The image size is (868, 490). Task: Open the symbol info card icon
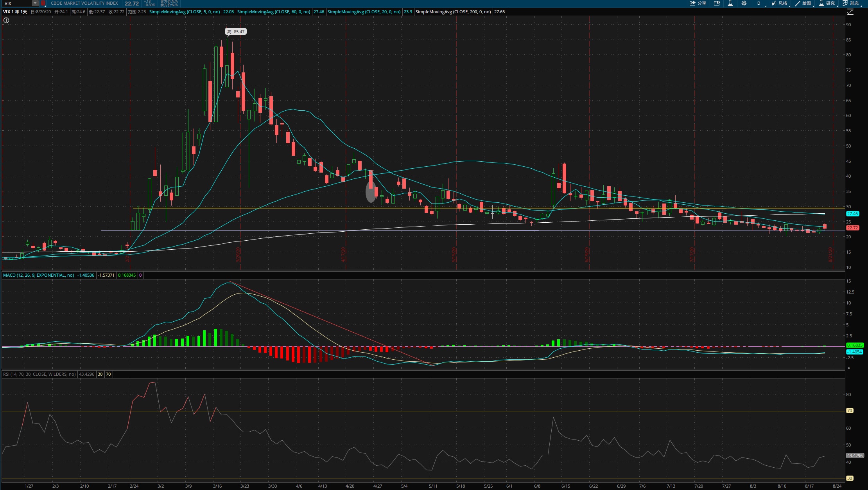(717, 3)
